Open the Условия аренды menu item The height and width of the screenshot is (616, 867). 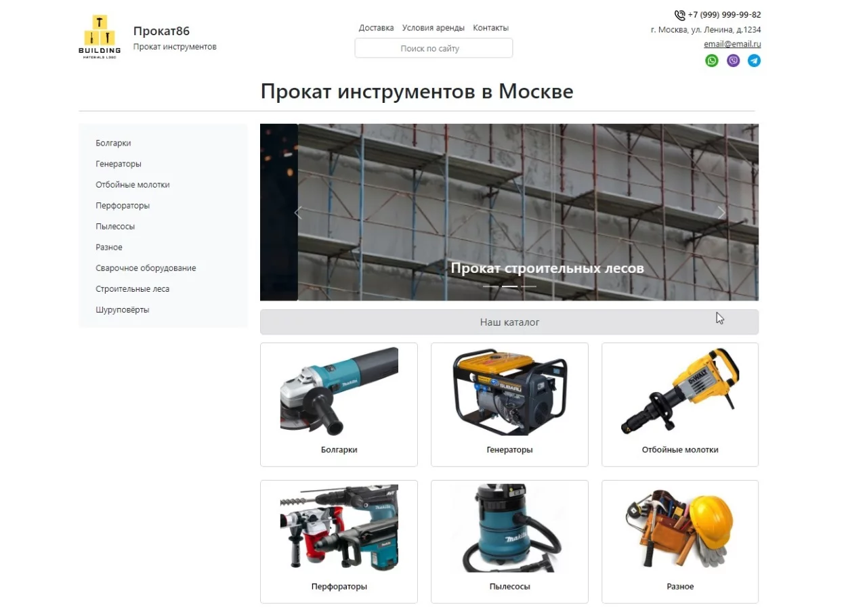click(433, 28)
